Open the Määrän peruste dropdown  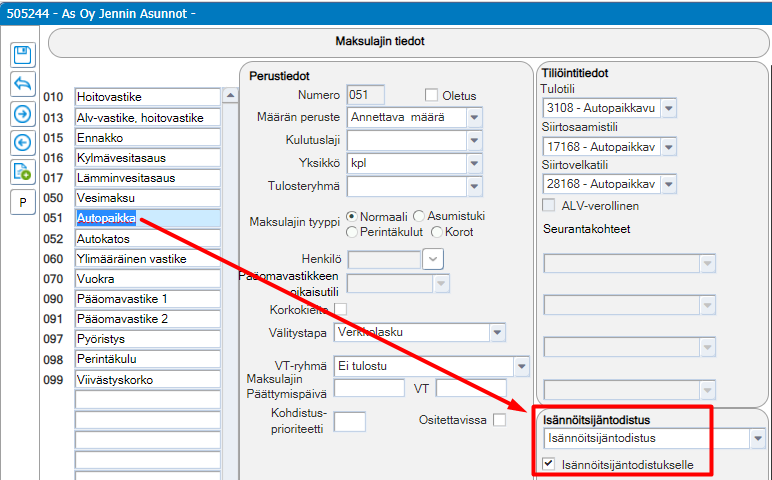point(474,117)
